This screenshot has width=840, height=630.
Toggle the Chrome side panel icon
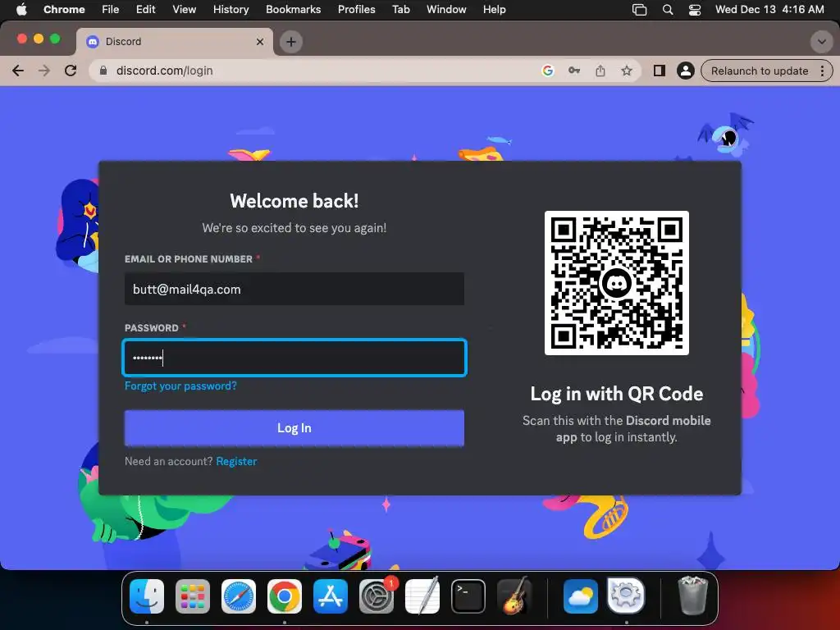tap(659, 71)
